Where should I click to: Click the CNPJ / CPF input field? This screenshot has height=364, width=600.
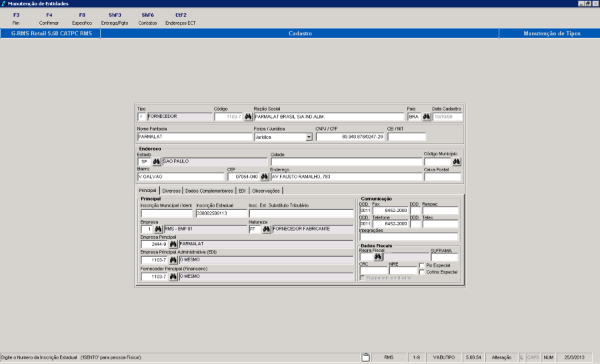click(350, 137)
